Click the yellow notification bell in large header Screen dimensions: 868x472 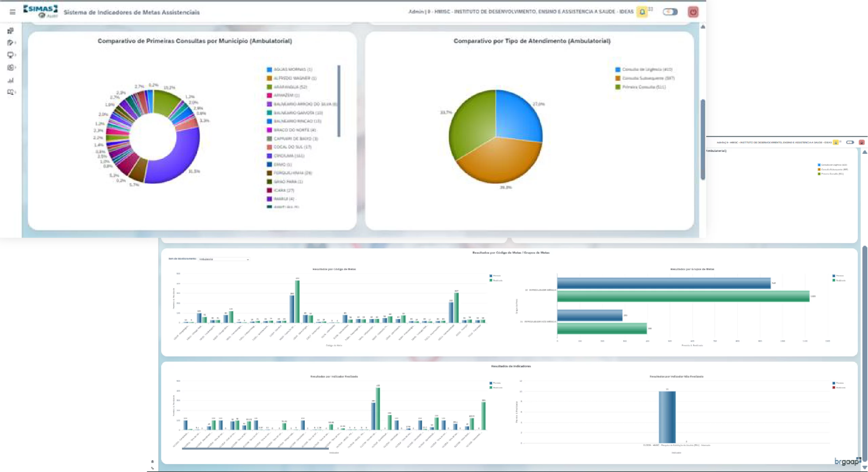point(642,12)
